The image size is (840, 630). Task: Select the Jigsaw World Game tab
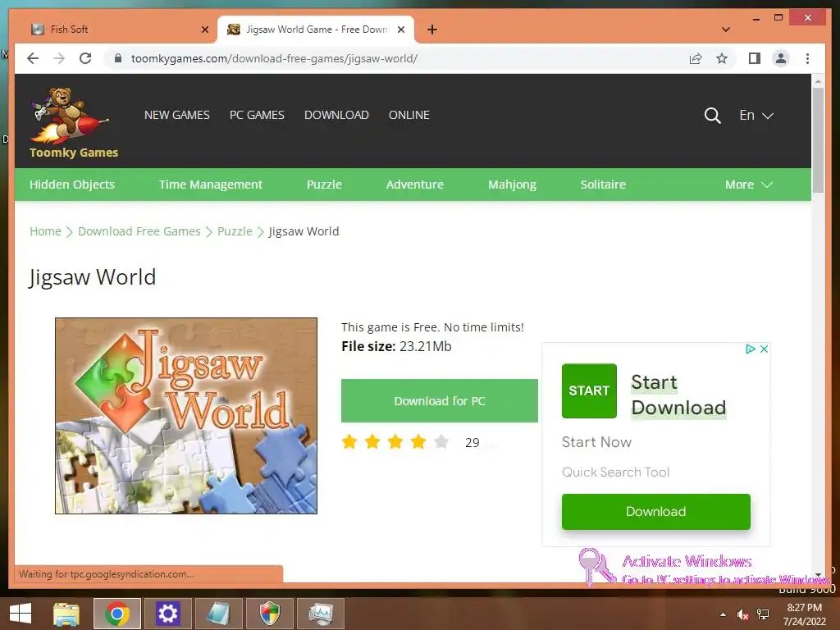(316, 30)
